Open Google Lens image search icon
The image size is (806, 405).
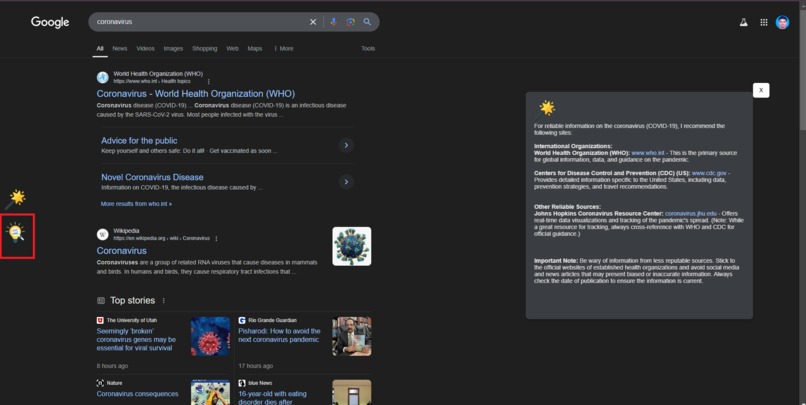click(351, 22)
